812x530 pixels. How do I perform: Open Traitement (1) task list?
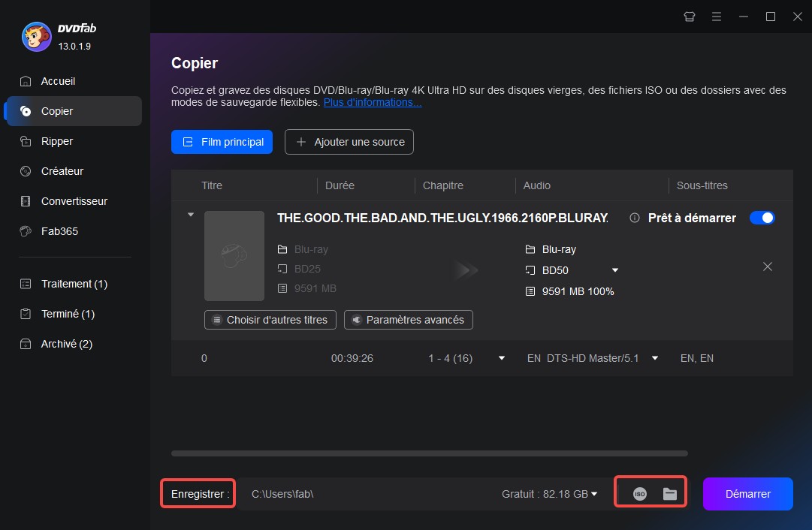(x=74, y=284)
